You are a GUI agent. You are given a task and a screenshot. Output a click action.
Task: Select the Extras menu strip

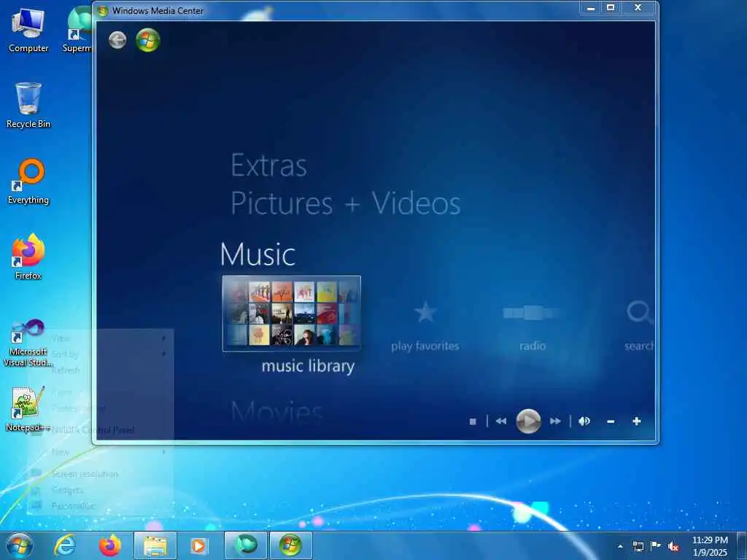(x=269, y=166)
